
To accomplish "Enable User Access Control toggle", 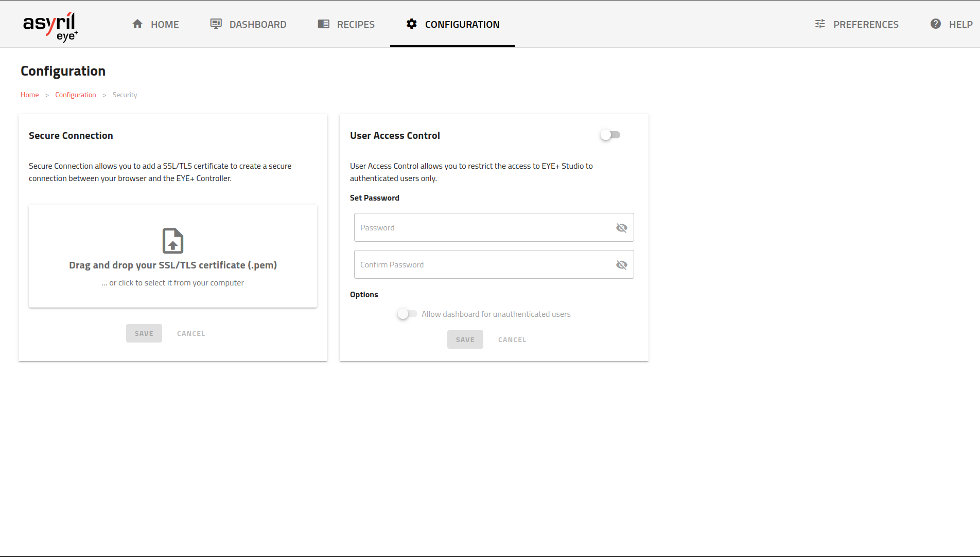I will pyautogui.click(x=610, y=135).
